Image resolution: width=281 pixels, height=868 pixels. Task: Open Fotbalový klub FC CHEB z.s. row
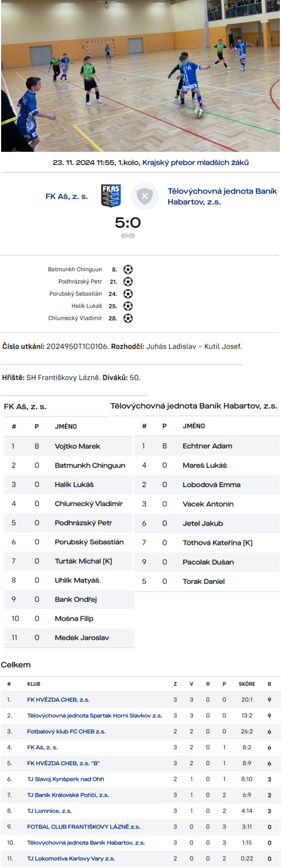[66, 731]
